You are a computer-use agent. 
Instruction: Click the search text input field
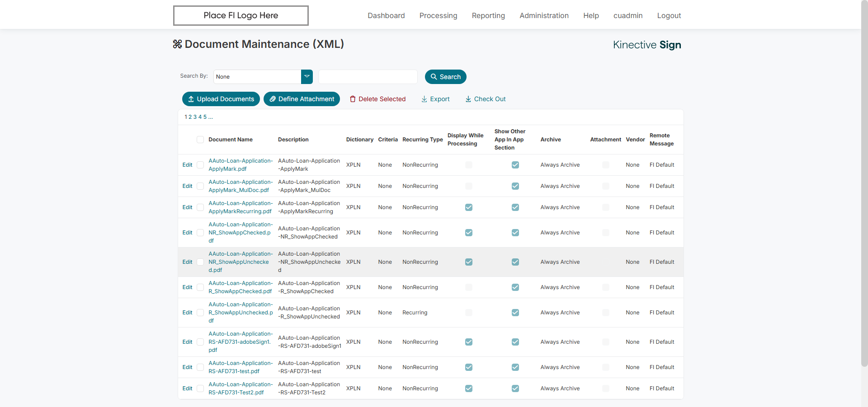pyautogui.click(x=368, y=77)
